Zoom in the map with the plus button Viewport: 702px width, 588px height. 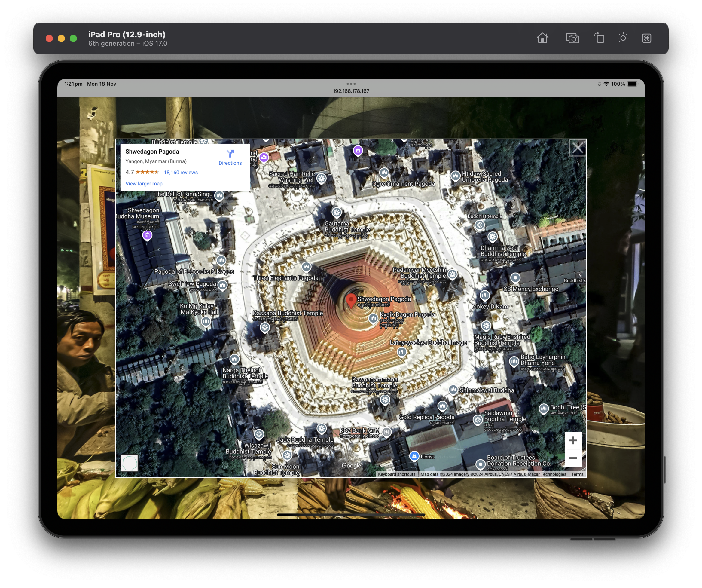pyautogui.click(x=573, y=440)
